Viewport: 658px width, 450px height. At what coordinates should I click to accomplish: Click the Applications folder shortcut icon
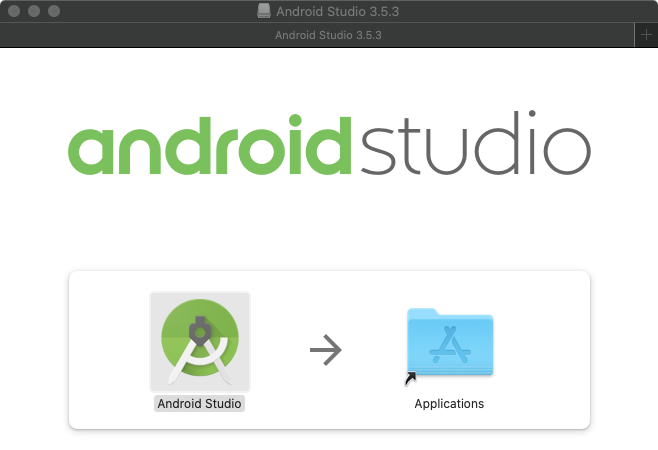click(449, 346)
